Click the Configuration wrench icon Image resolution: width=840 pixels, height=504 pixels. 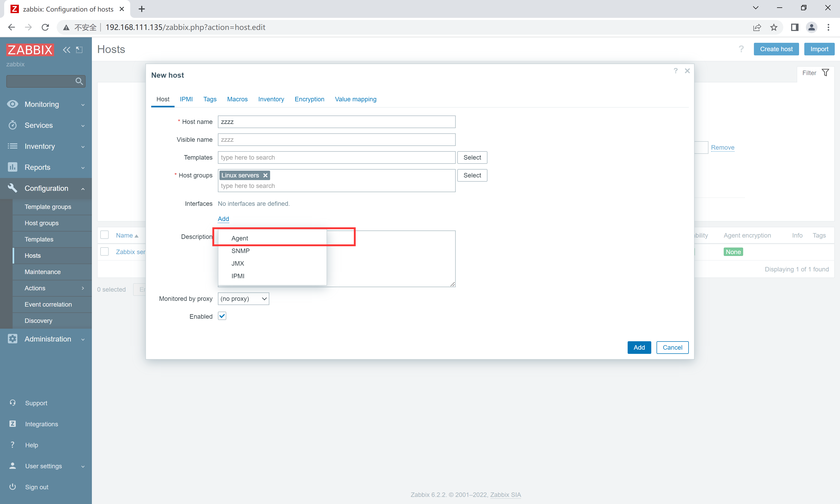(13, 188)
